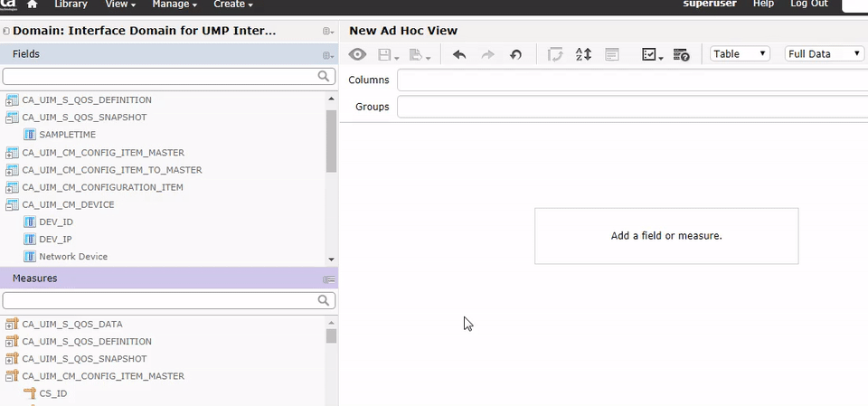The image size is (868, 406).
Task: Click the A-Z sort icon
Action: 583,54
